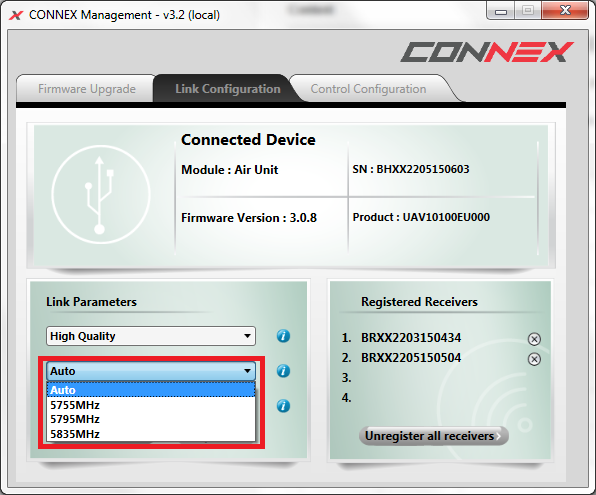The width and height of the screenshot is (596, 495).
Task: Choose 5795MHz frequency option
Action: [151, 419]
